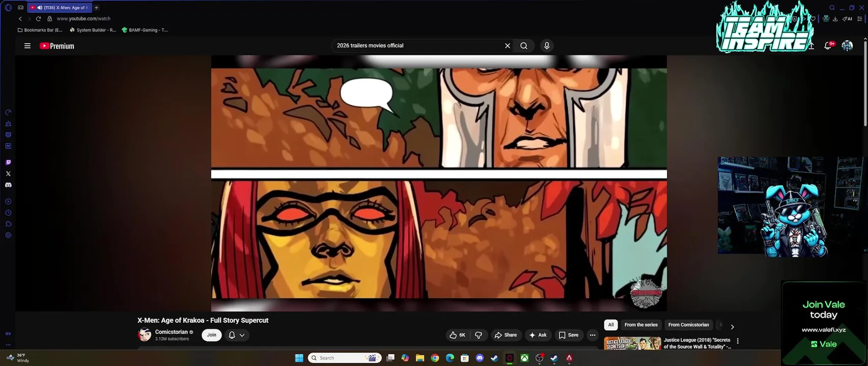Select the From Comicstorian chip
868x366 pixels.
[x=688, y=325]
